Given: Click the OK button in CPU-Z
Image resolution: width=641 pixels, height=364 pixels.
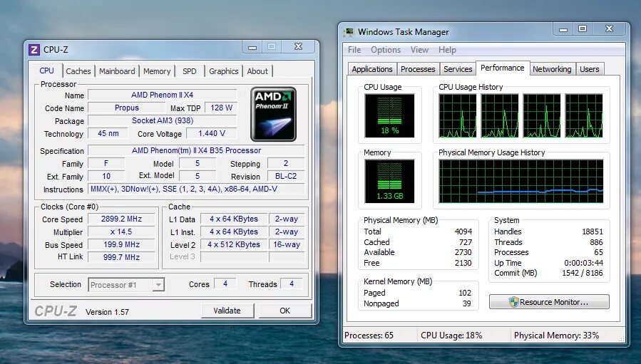Looking at the screenshot, I should click(x=285, y=311).
